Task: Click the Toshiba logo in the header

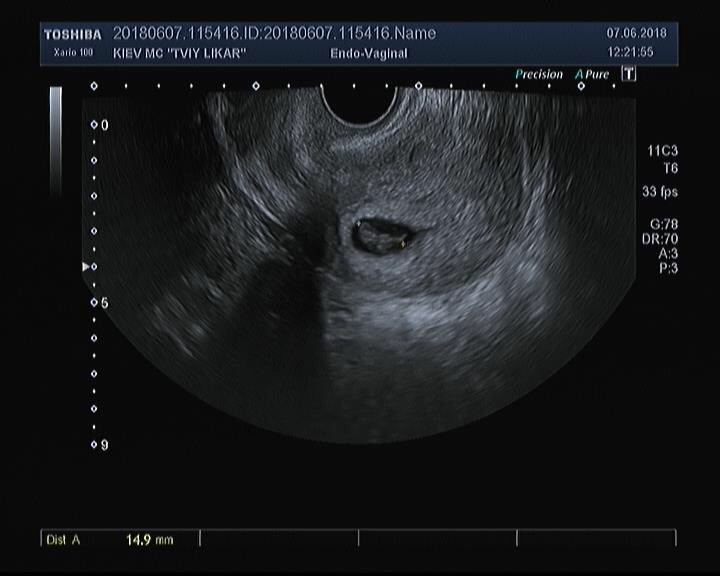Action: point(72,34)
